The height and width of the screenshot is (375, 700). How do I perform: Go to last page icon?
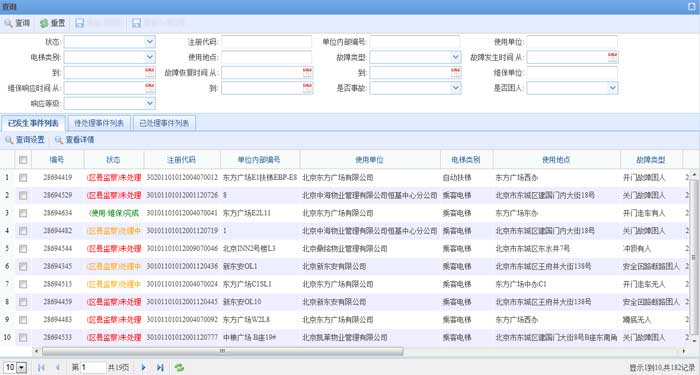(160, 367)
